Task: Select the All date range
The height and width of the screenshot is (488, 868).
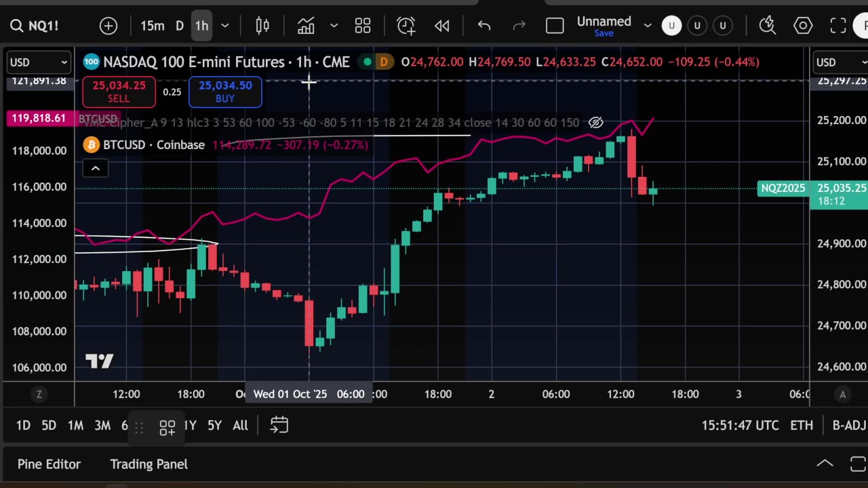Action: tap(240, 426)
